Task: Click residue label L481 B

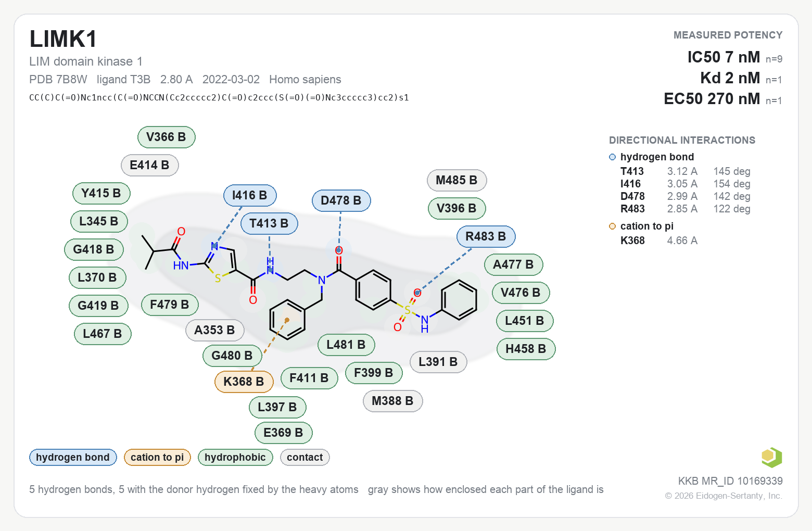Action: [346, 345]
